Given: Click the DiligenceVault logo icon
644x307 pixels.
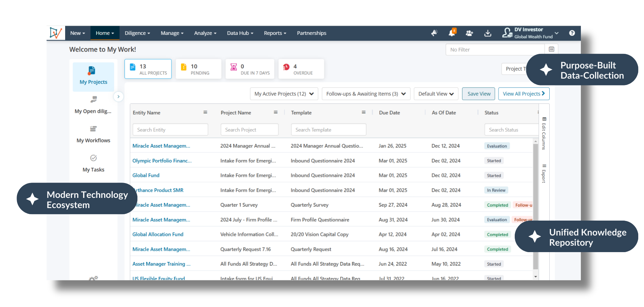Looking at the screenshot, I should [x=56, y=33].
